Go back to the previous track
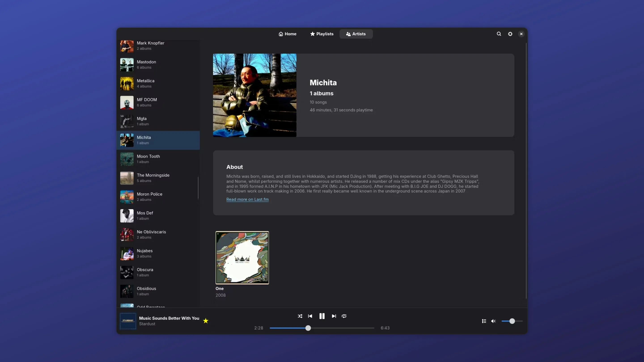 [310, 316]
